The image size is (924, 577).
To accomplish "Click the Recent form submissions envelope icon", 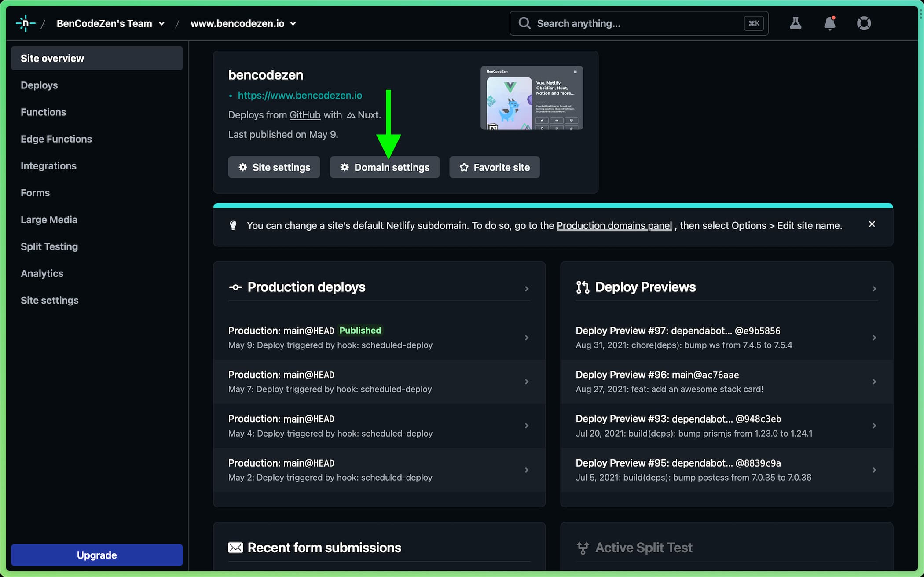I will point(235,548).
